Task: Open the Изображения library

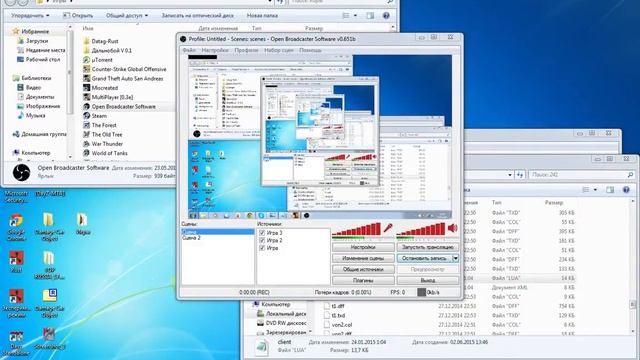Action: pyautogui.click(x=38, y=106)
